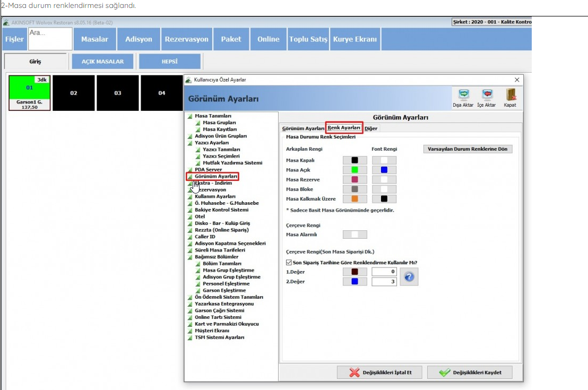588x390 pixels.
Task: Select Yazarkasa Entegrasyonu tree item
Action: click(224, 304)
